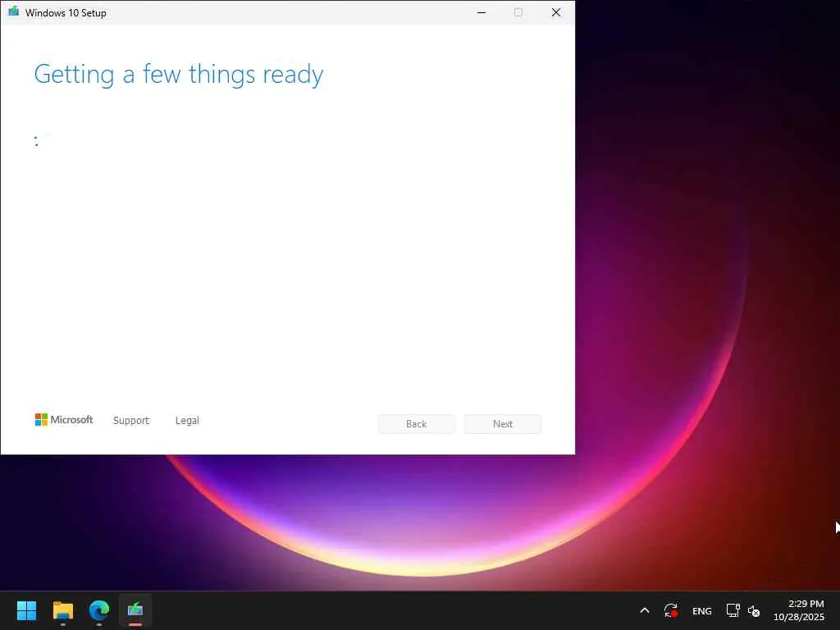
Task: Launch Microsoft Edge from the taskbar
Action: pos(99,610)
